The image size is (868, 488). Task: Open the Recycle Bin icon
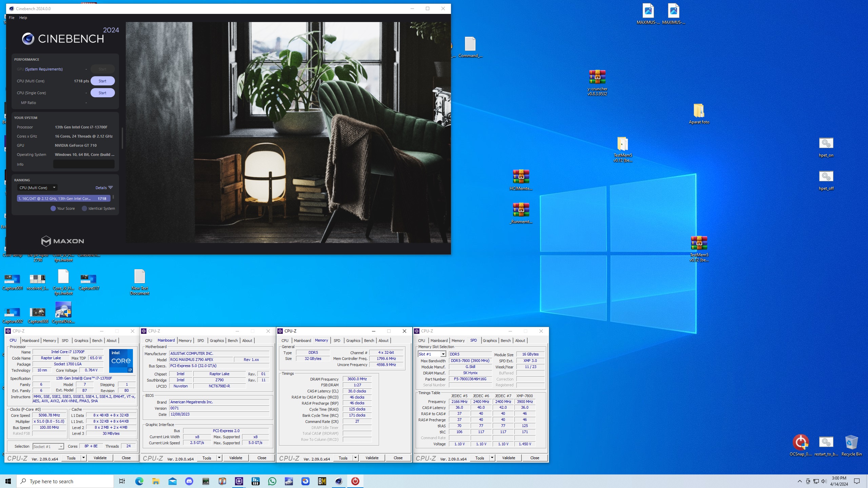click(x=851, y=446)
